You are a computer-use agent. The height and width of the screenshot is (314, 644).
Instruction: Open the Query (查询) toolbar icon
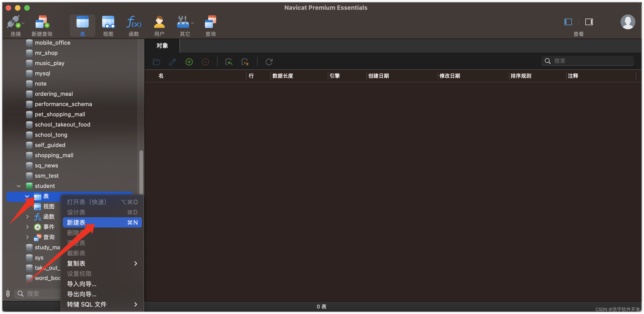[210, 22]
